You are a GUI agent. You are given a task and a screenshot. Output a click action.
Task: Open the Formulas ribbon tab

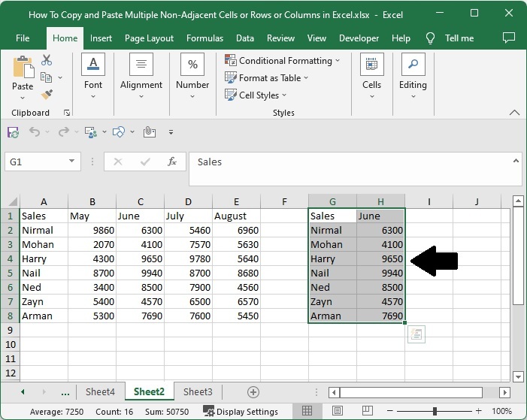tap(204, 38)
